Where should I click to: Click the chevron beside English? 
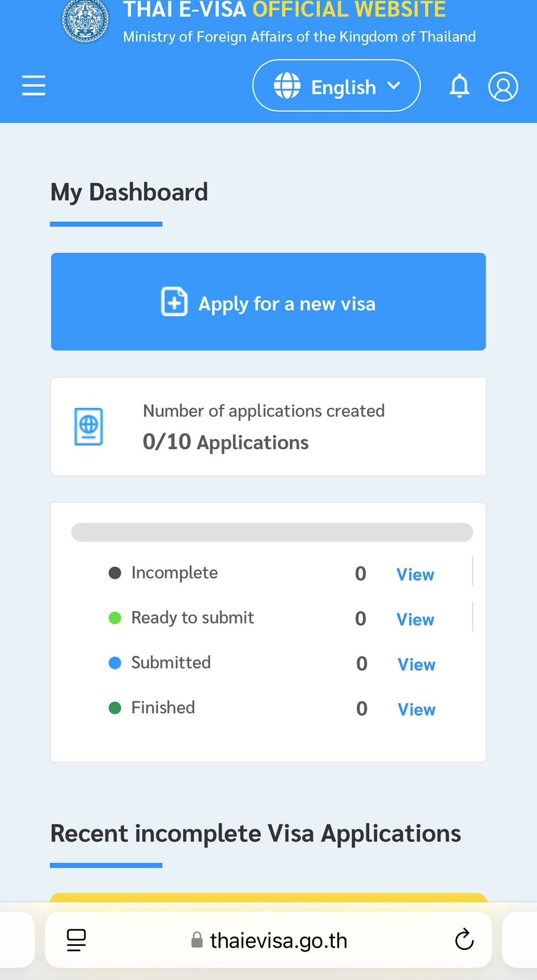point(394,86)
